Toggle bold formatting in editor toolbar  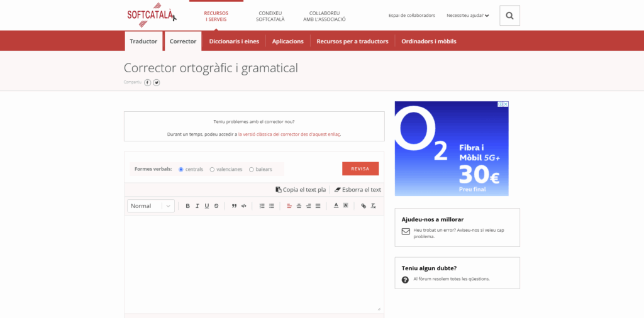tap(187, 206)
